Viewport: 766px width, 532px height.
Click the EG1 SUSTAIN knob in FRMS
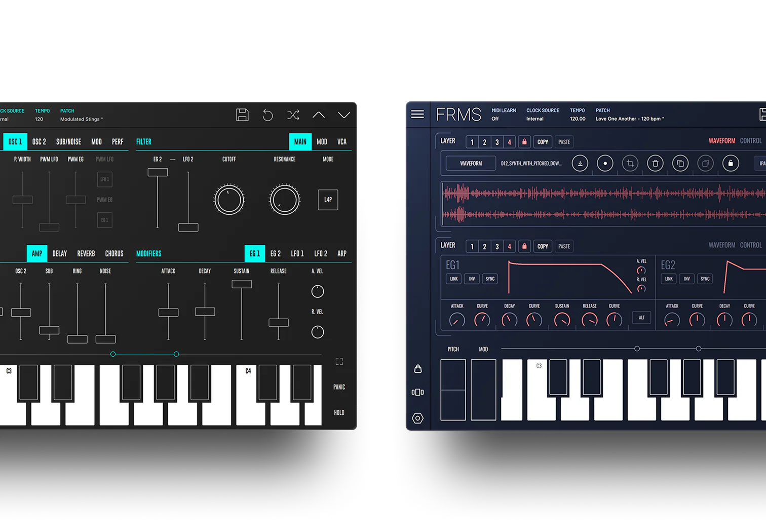point(562,320)
